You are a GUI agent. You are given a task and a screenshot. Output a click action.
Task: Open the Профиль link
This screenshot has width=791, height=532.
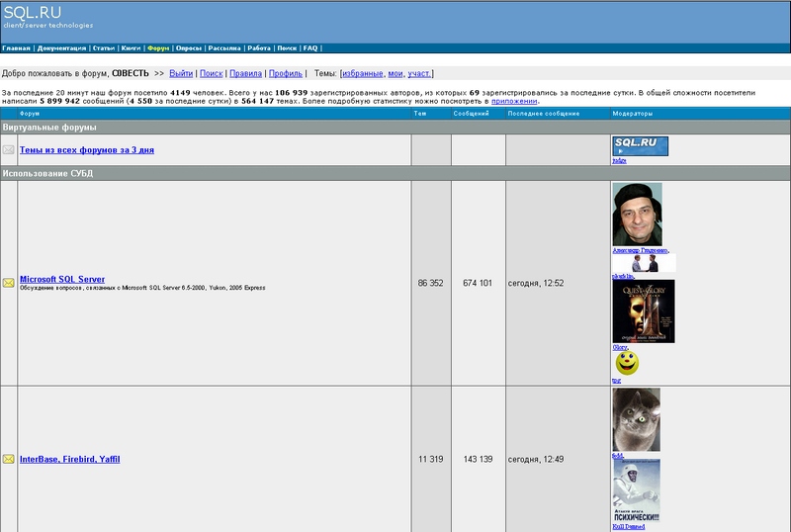286,73
